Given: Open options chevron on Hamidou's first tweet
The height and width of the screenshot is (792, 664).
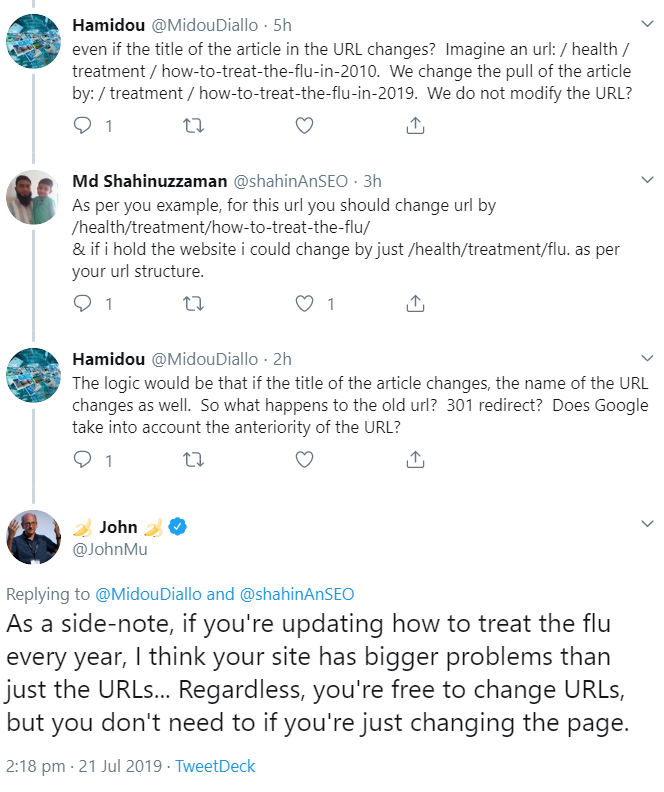Looking at the screenshot, I should click(x=646, y=22).
